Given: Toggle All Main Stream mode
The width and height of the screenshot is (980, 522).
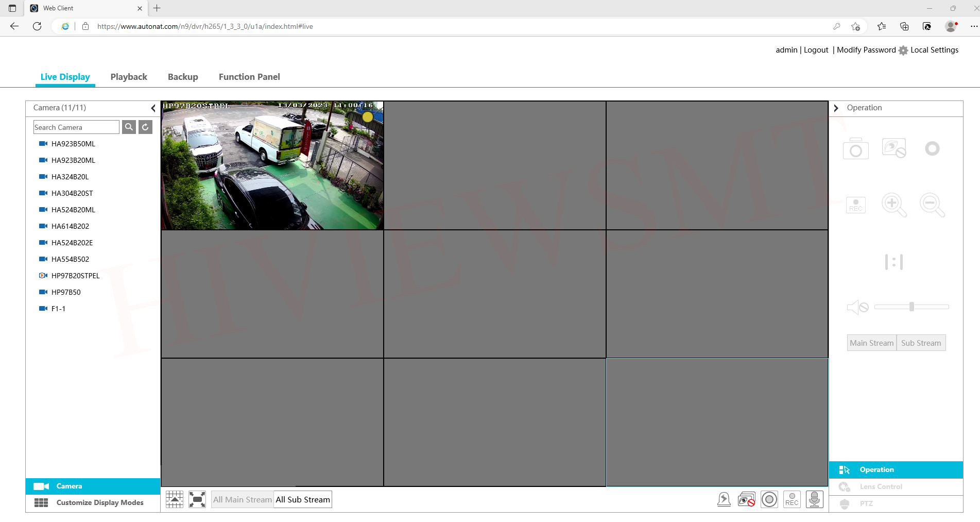Looking at the screenshot, I should click(242, 499).
